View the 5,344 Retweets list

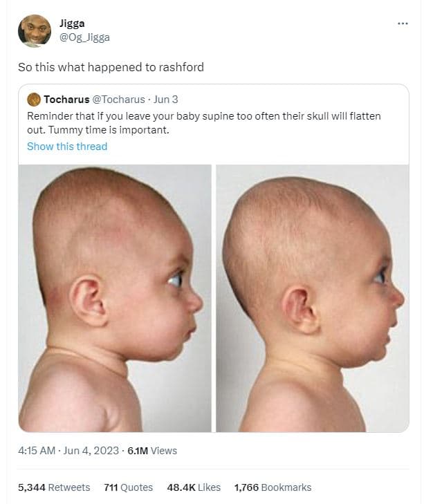tap(54, 487)
